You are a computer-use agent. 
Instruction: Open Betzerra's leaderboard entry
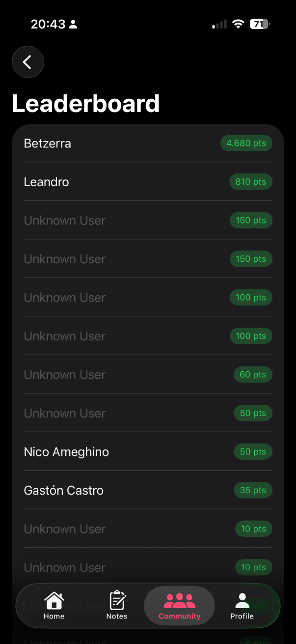48,143
